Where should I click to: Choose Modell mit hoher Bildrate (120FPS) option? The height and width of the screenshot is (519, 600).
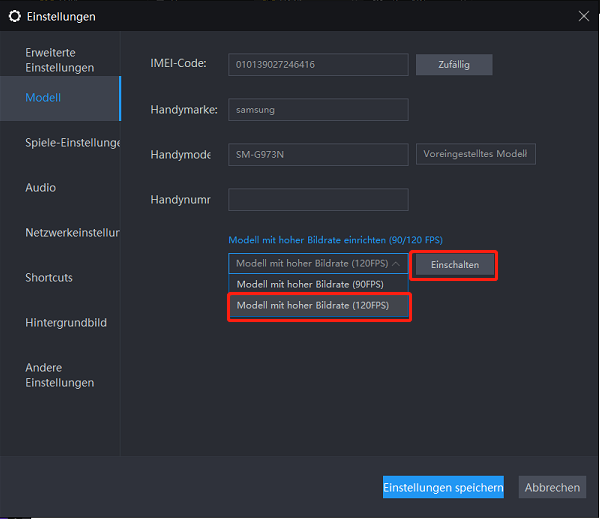(319, 306)
